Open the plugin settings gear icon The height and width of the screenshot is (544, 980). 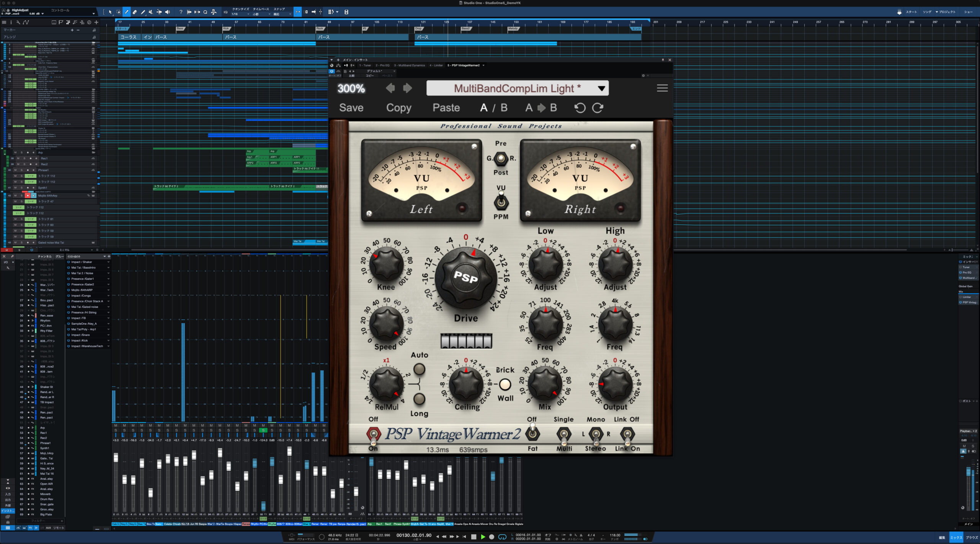[644, 75]
